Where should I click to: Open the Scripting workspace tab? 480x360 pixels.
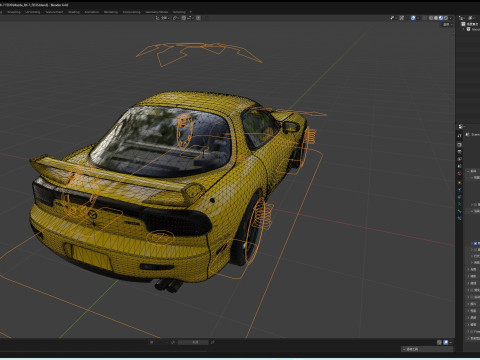coord(179,12)
